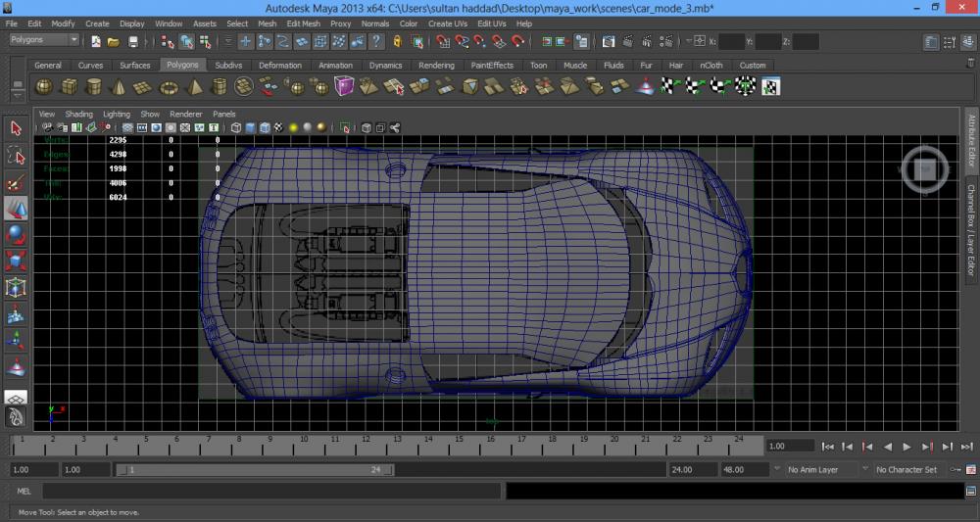Click the MEL command input field
This screenshot has height=522, width=980.
(271, 491)
